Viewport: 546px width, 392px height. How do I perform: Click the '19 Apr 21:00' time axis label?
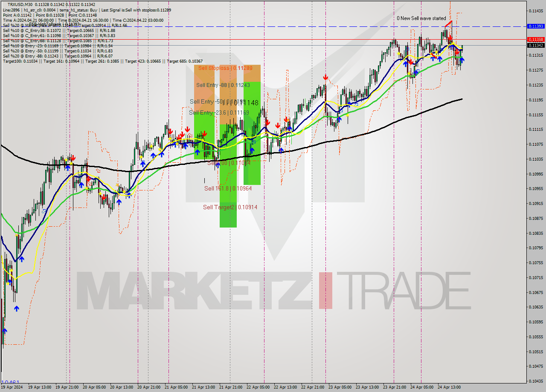coord(66,387)
